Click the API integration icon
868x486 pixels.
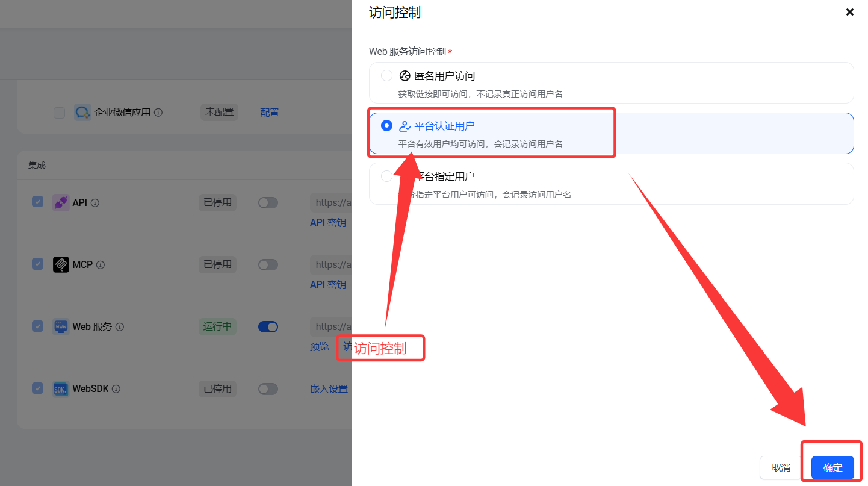click(x=61, y=203)
